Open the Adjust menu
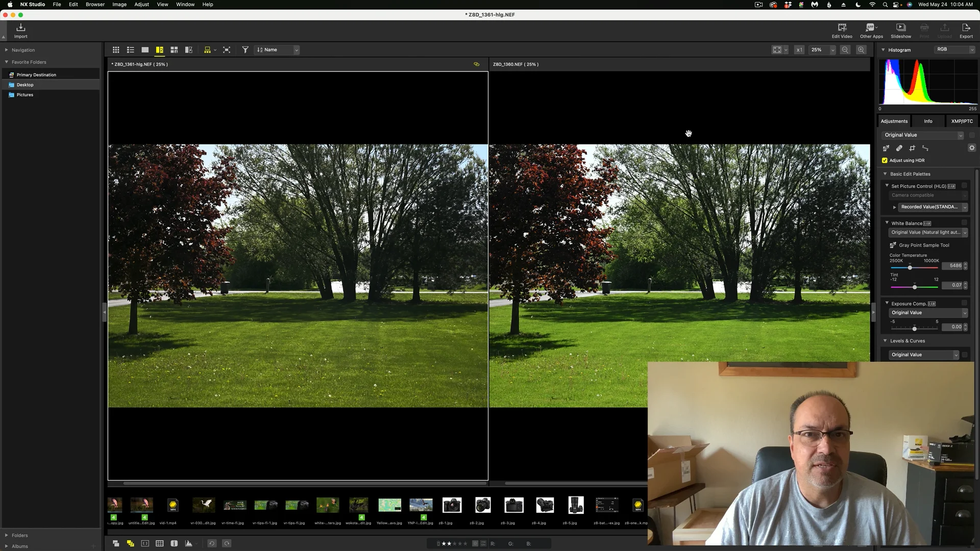Viewport: 980px width, 551px height. coord(141,4)
